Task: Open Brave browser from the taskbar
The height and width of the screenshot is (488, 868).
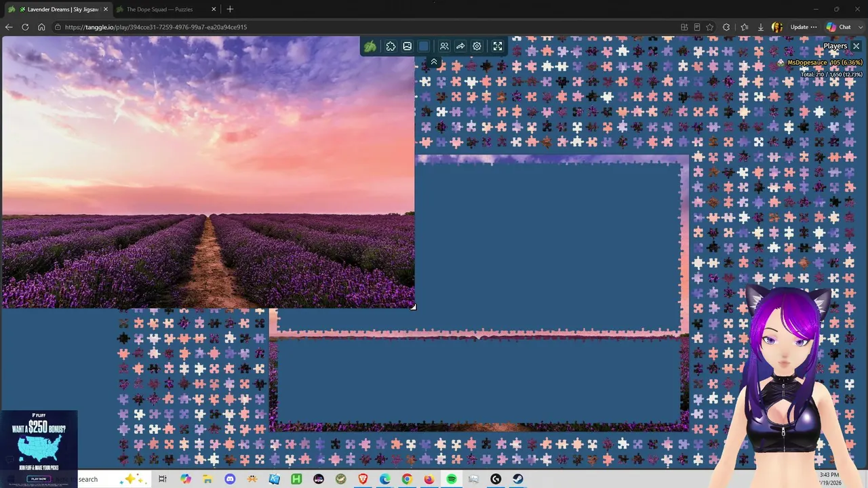Action: tap(363, 479)
